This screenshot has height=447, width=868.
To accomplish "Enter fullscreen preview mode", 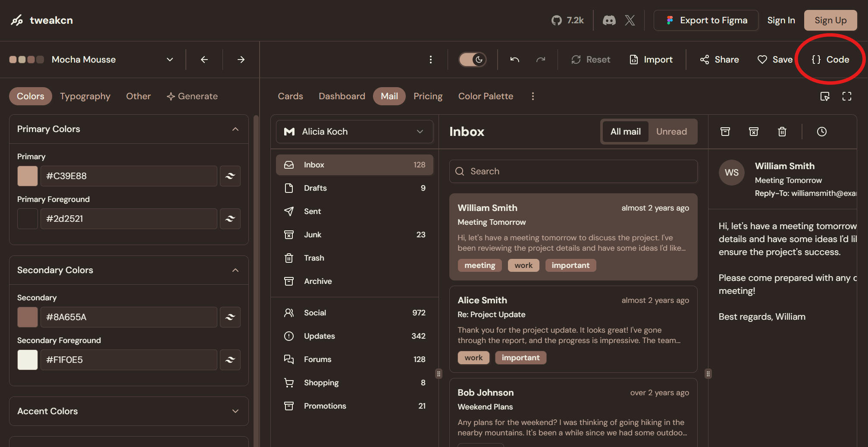I will point(847,96).
